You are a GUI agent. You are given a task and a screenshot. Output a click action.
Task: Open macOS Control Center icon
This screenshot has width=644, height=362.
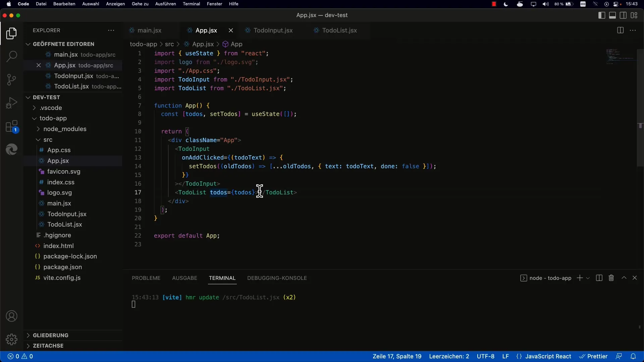tap(616, 4)
